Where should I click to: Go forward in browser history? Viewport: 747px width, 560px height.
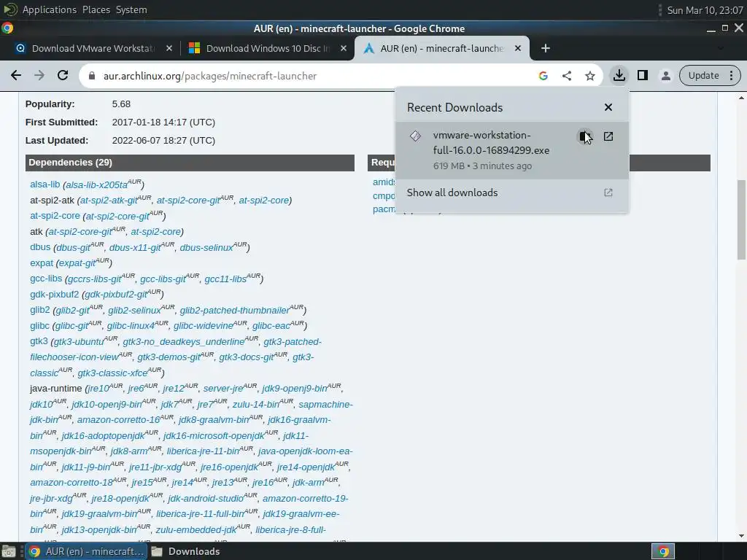pyautogui.click(x=39, y=76)
